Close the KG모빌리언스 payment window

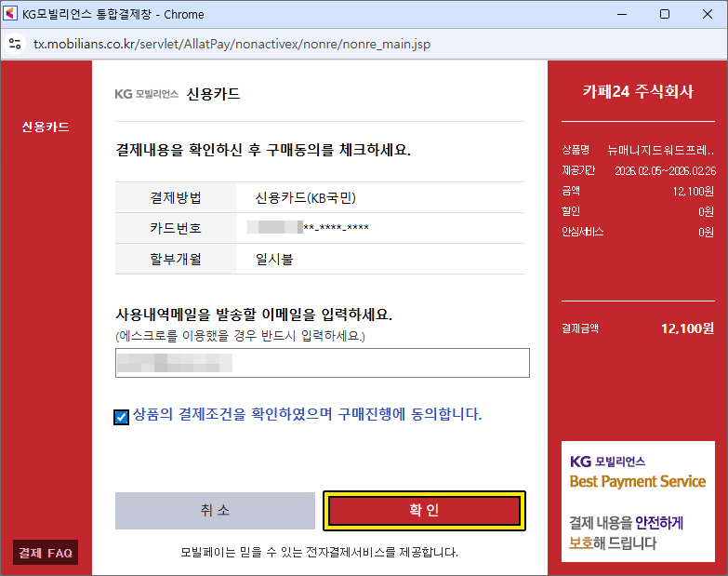(x=708, y=14)
